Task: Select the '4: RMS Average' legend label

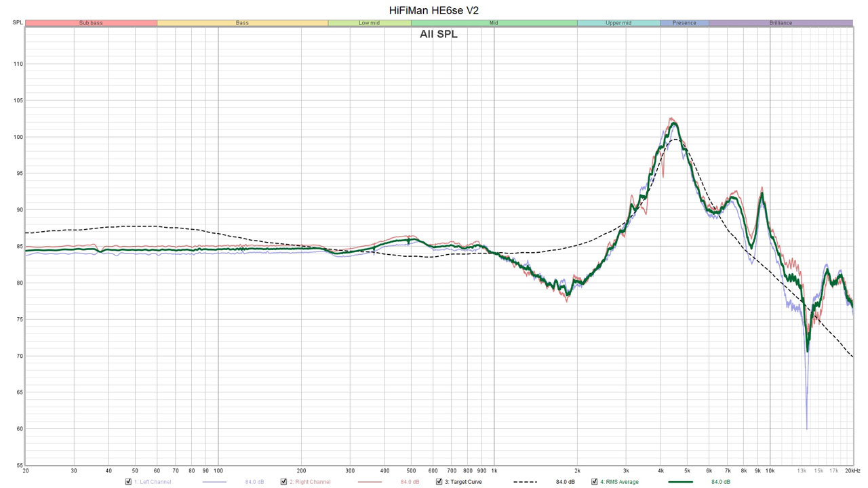Action: click(619, 482)
